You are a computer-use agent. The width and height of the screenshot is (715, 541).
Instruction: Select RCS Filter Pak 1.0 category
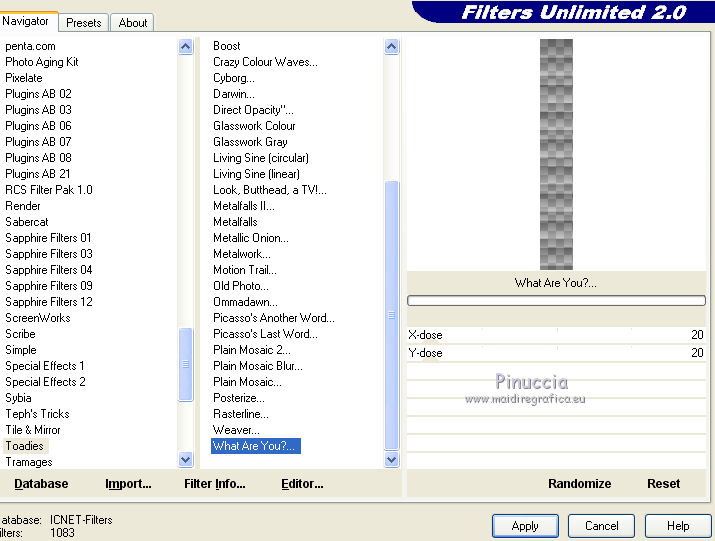coord(49,190)
